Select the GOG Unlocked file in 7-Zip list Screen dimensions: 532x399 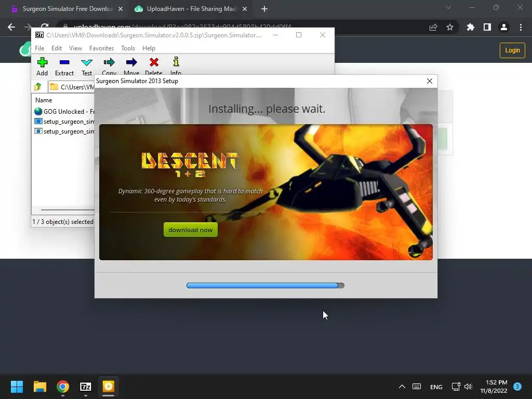coord(64,111)
